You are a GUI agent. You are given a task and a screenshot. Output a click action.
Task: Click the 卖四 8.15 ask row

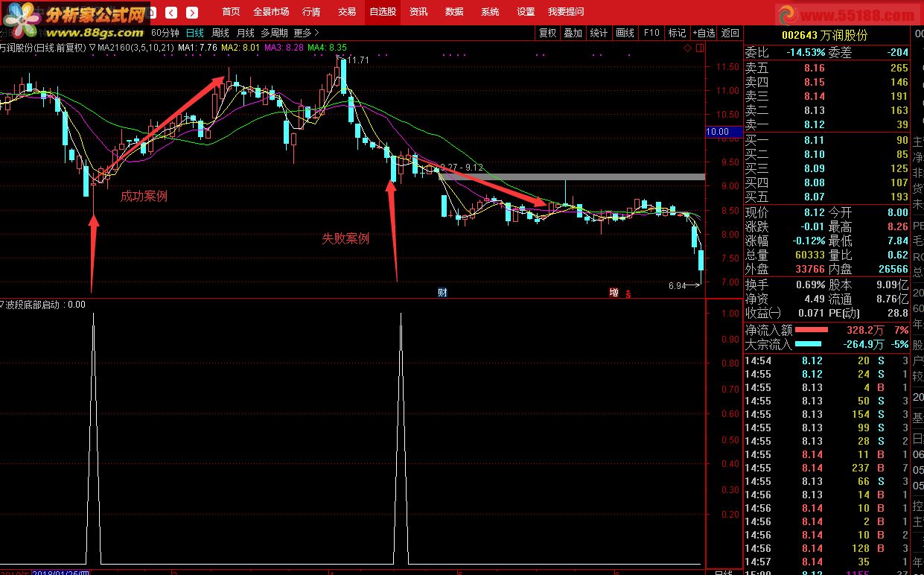826,82
